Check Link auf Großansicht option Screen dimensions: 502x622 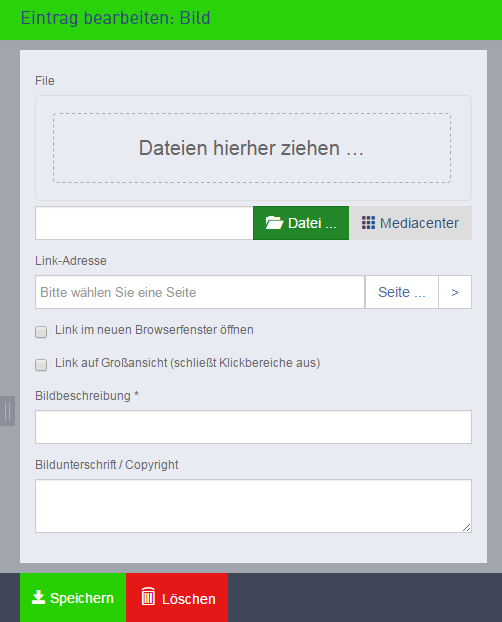[x=41, y=365]
